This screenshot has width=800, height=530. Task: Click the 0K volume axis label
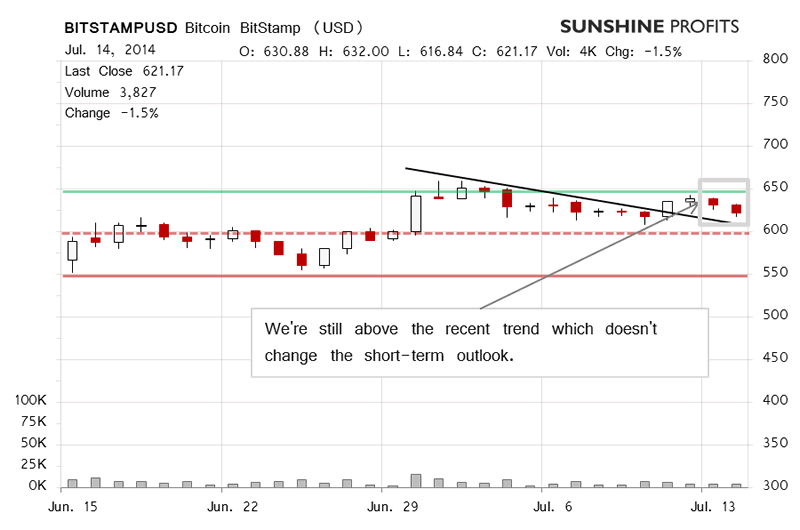pos(37,485)
